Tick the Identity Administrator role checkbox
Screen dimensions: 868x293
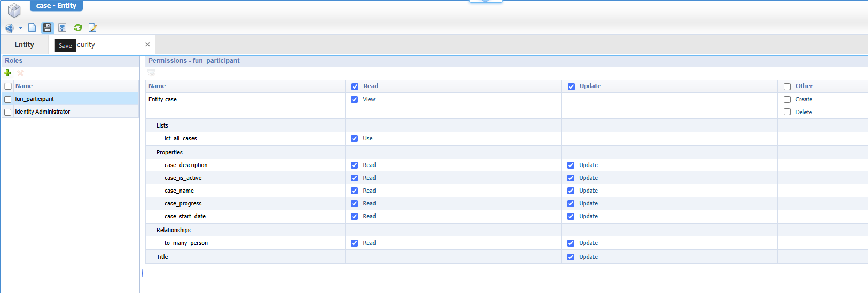click(x=8, y=112)
